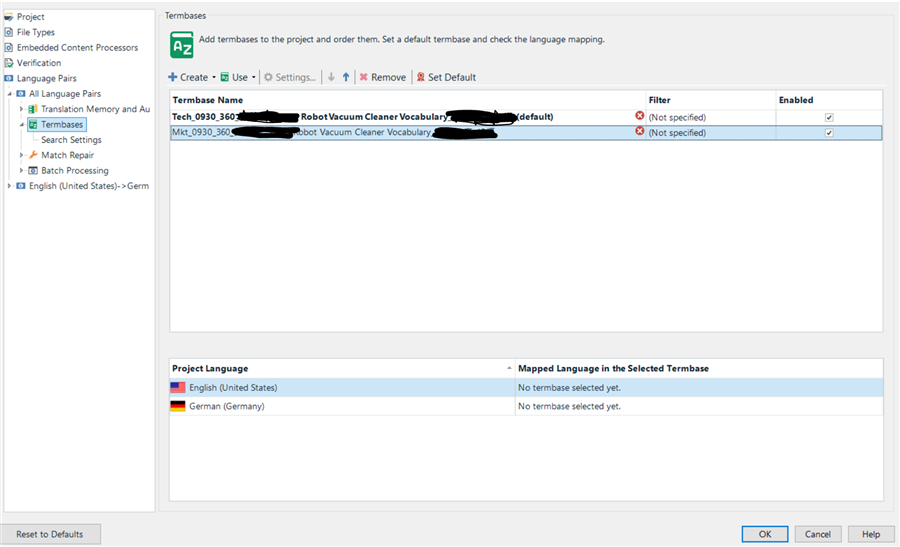
Task: Open Search Settings under Termbases
Action: click(71, 139)
